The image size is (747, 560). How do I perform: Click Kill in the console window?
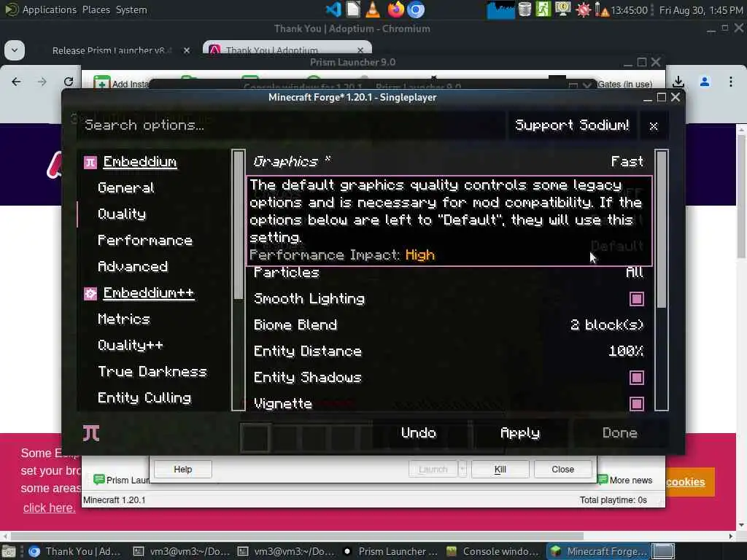pos(500,469)
